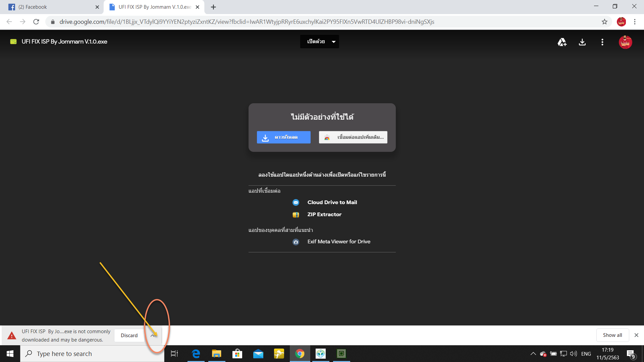The width and height of the screenshot is (644, 362).
Task: Click the Cloud Drive to Mail icon
Action: click(296, 202)
